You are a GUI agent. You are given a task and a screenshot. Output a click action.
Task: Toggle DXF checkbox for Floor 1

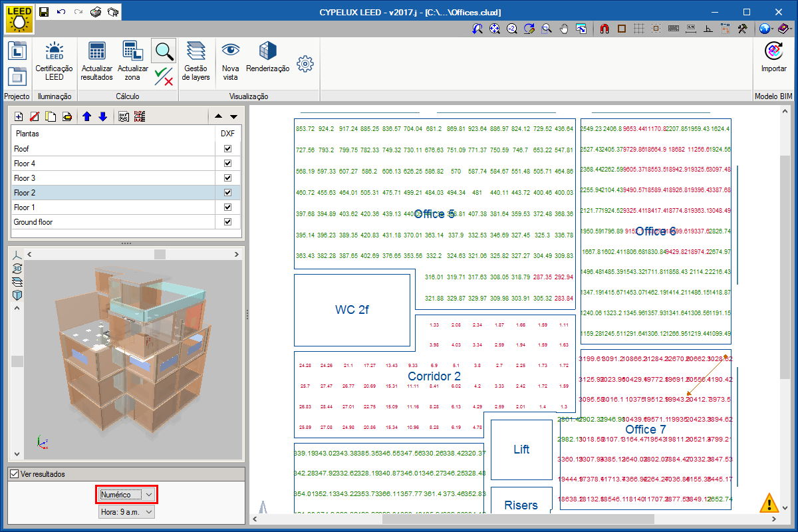coord(227,207)
